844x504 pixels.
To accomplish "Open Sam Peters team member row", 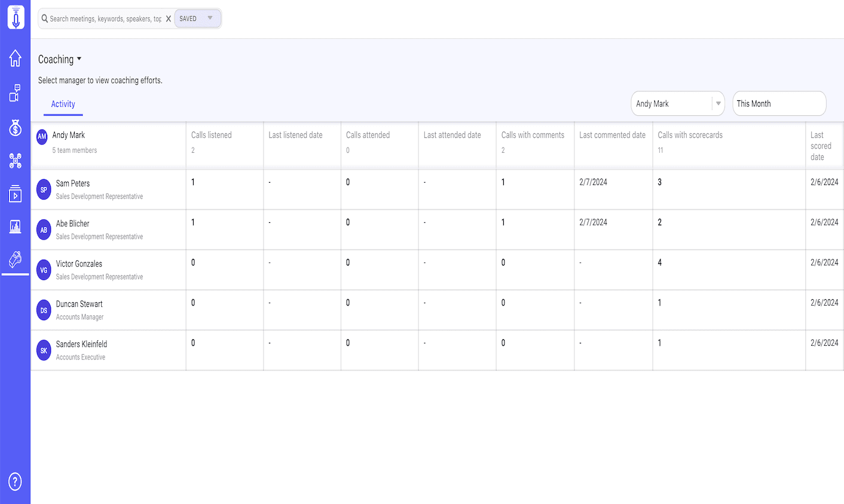I will click(x=73, y=183).
